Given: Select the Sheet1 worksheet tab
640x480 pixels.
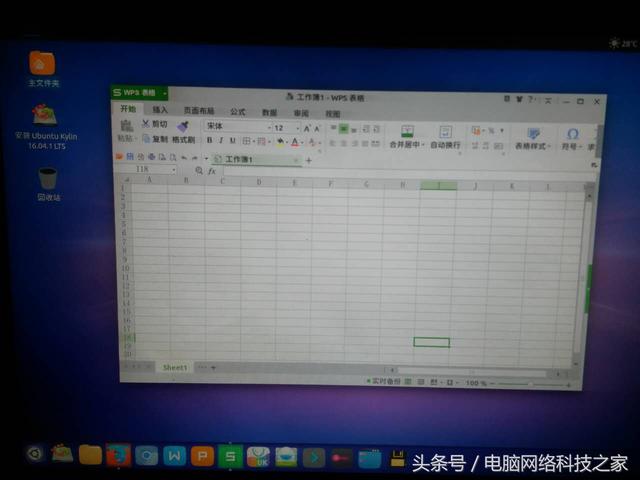Looking at the screenshot, I should point(175,367).
